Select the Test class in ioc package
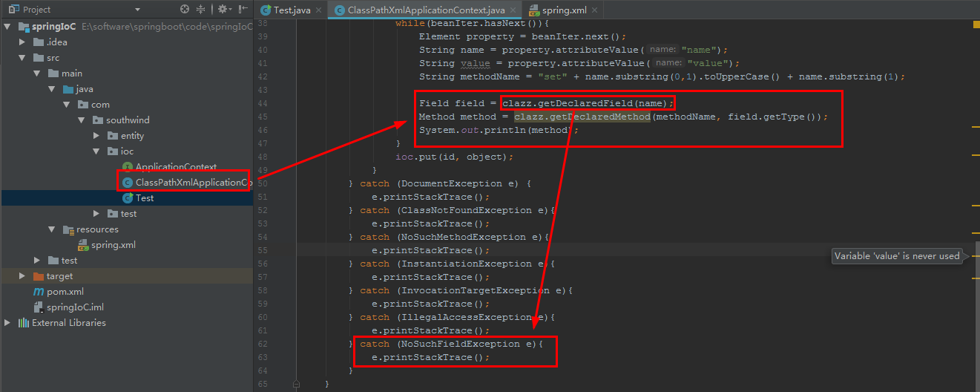980x392 pixels. [x=145, y=198]
